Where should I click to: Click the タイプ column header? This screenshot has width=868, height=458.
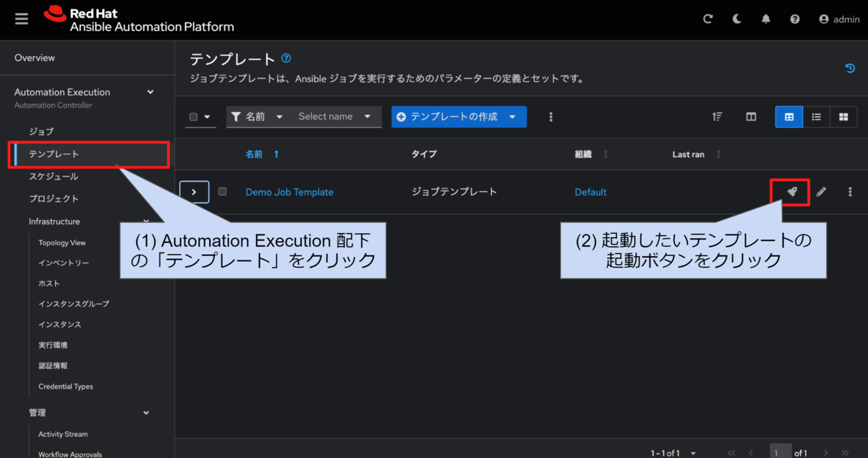pos(424,154)
